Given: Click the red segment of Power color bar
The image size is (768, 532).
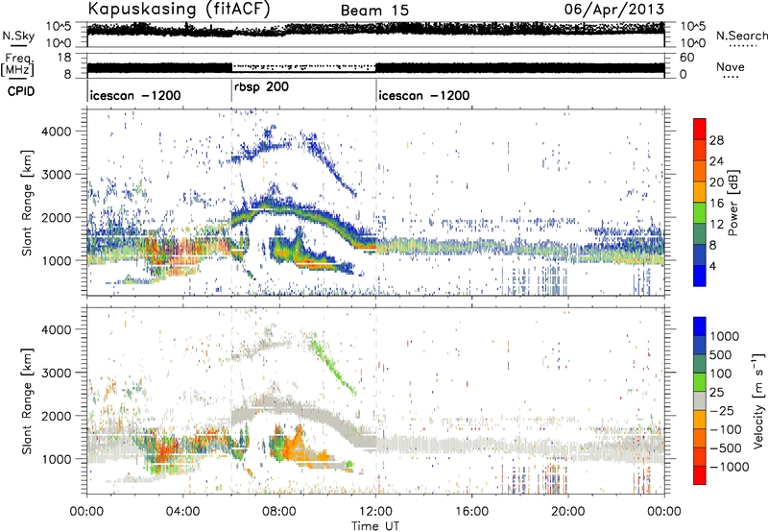Looking at the screenshot, I should tap(700, 129).
